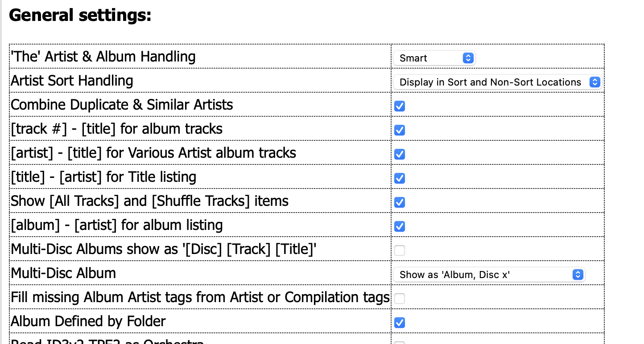Click the 'Fill missing Album Artist tags' label text
The width and height of the screenshot is (644, 344).
point(200,297)
